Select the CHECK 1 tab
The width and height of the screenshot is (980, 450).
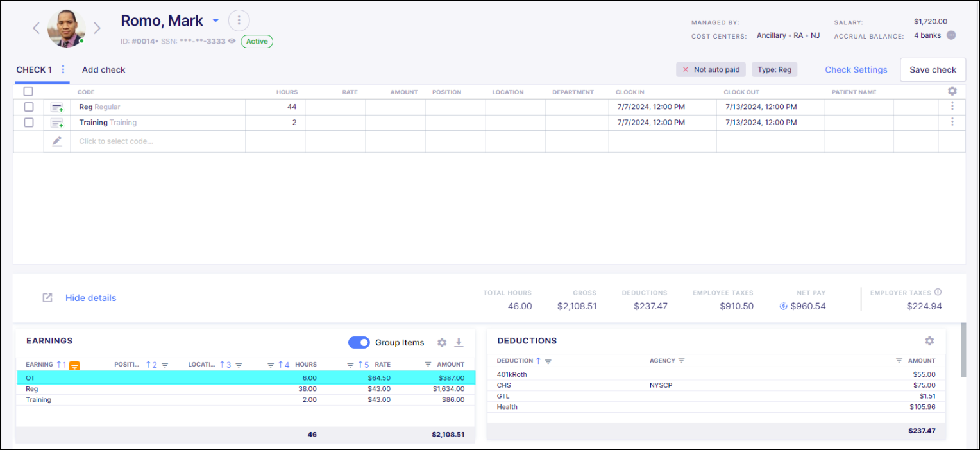[34, 69]
